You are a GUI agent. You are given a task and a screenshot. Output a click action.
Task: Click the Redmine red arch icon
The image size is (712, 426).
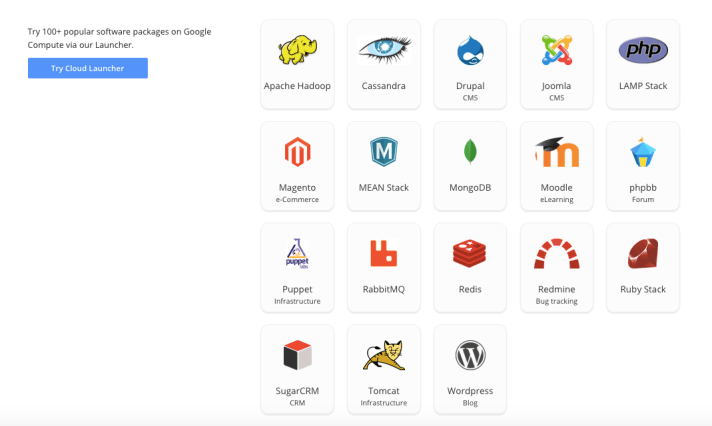tap(557, 253)
